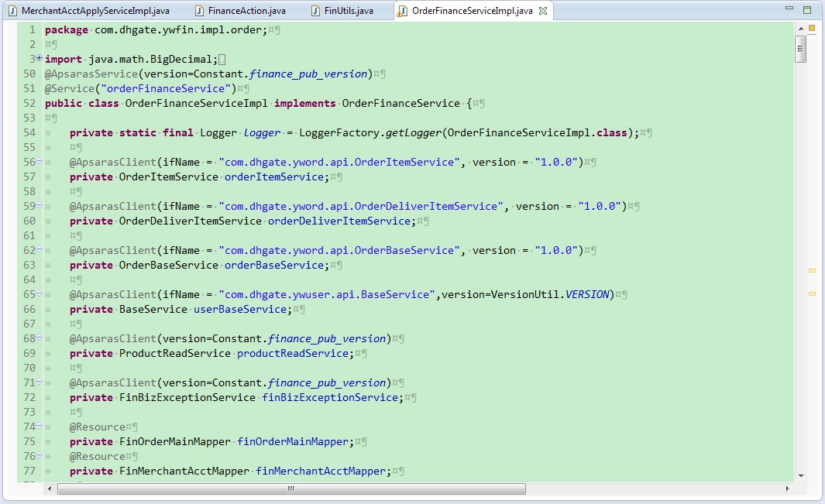Viewport: 825px width, 504px height.
Task: Click the "orderFinanceService" string literal
Action: pos(166,89)
